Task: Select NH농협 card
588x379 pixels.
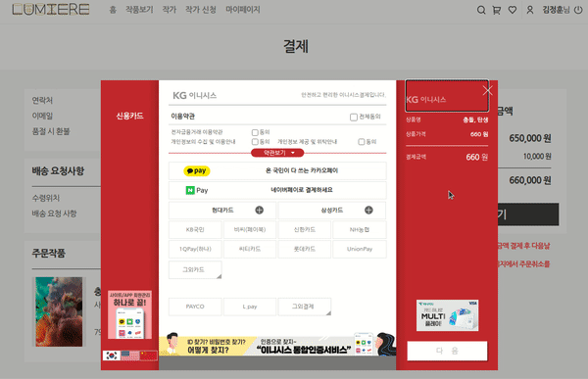Action: click(360, 230)
